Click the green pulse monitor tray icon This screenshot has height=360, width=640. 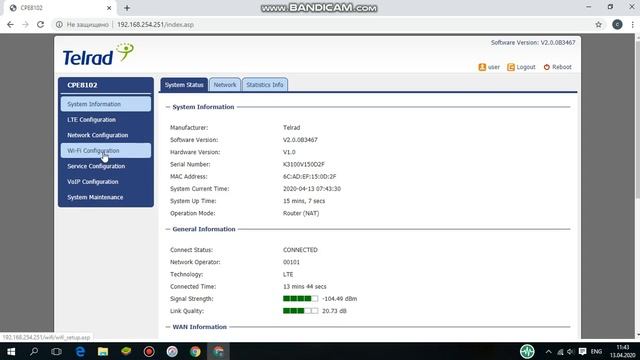pyautogui.click(x=527, y=351)
